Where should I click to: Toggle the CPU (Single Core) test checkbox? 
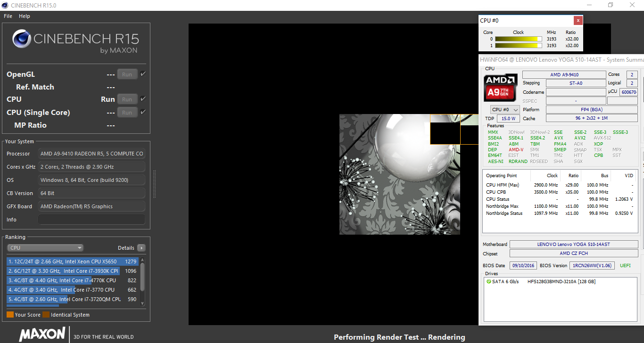click(x=143, y=112)
